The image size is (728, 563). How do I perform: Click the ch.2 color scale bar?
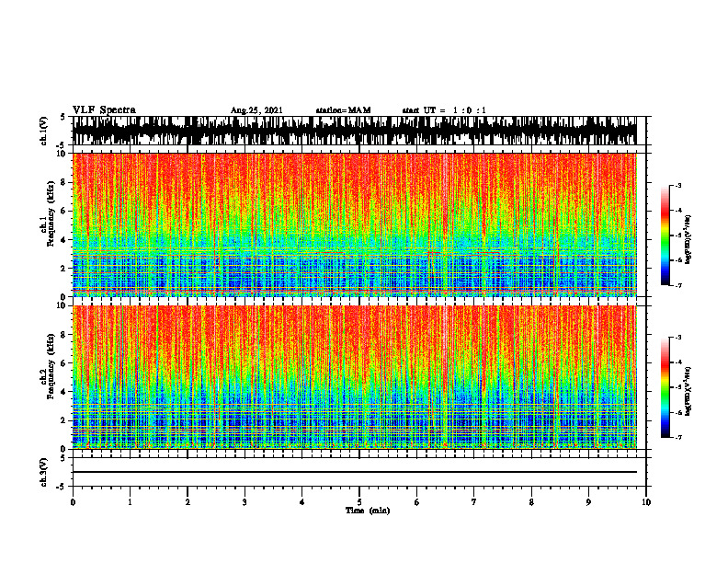click(665, 387)
